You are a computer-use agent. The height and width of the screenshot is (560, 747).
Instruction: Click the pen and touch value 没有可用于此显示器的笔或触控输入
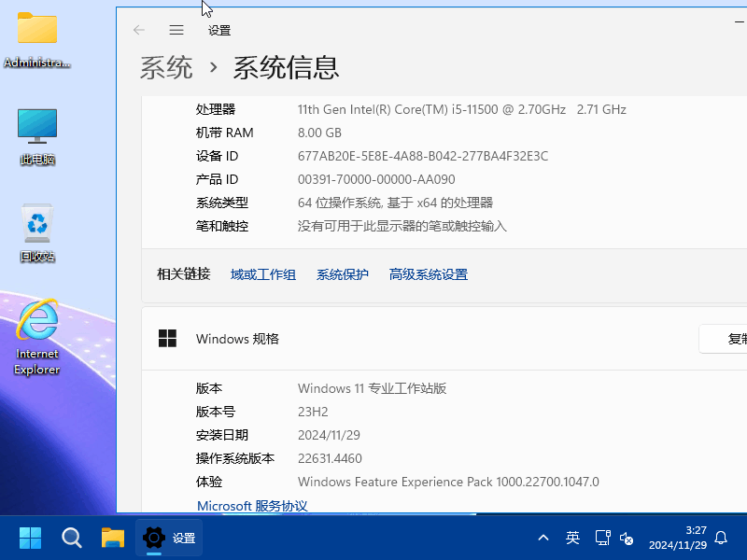tap(402, 226)
